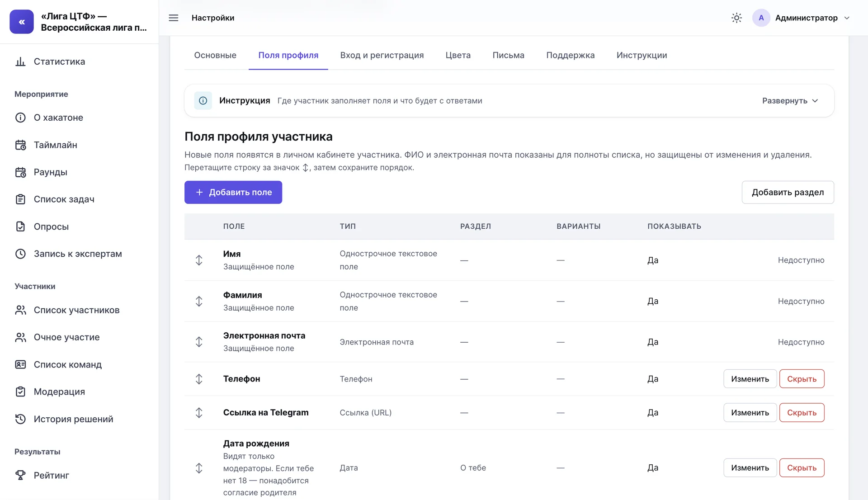The width and height of the screenshot is (868, 500).
Task: Grab the drag handle for Имя row
Action: click(199, 260)
